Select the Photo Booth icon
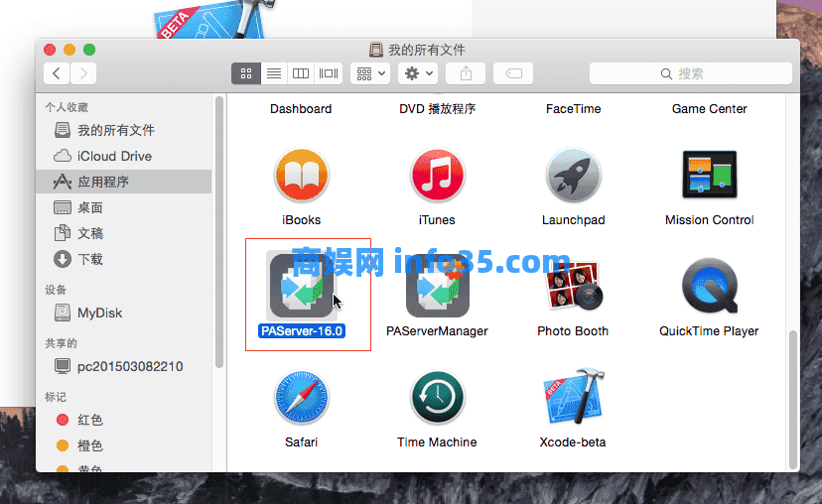 pyautogui.click(x=573, y=287)
